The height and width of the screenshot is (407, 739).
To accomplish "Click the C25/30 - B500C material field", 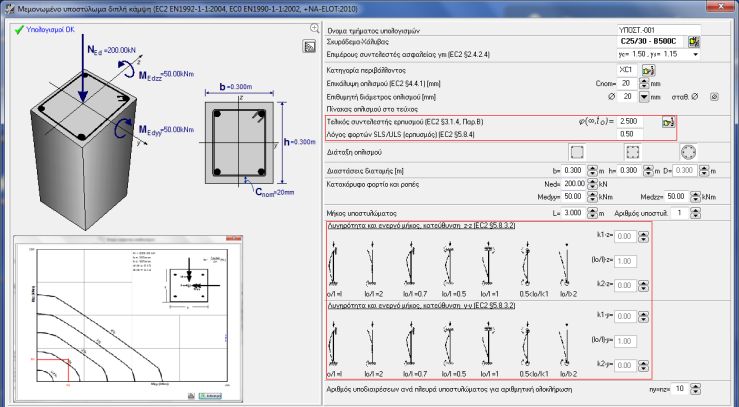I will coord(651,42).
